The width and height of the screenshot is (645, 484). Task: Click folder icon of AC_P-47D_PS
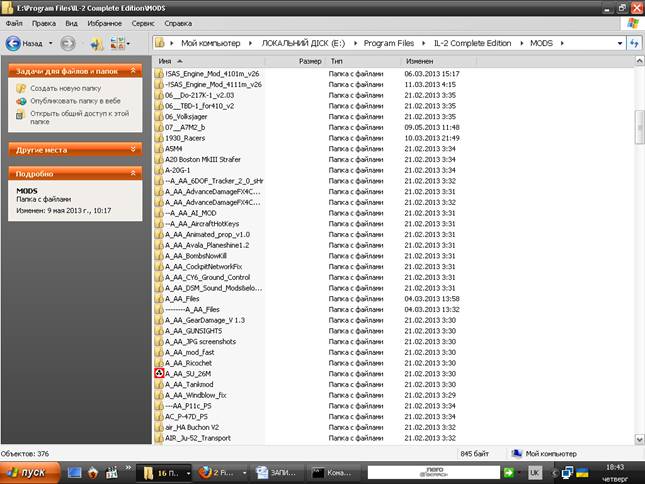(x=159, y=416)
